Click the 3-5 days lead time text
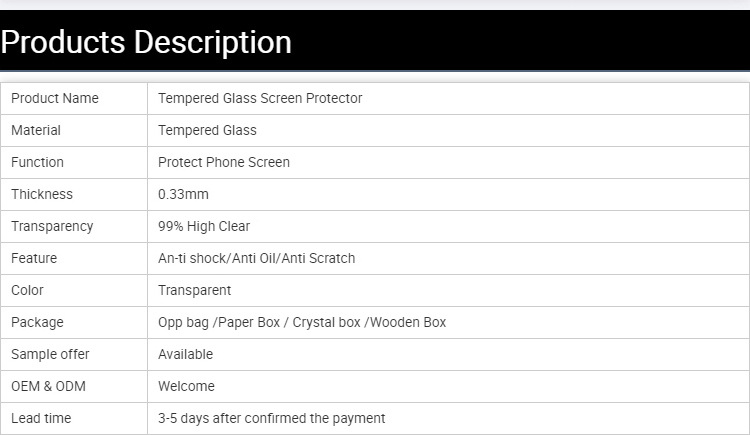 [x=271, y=418]
